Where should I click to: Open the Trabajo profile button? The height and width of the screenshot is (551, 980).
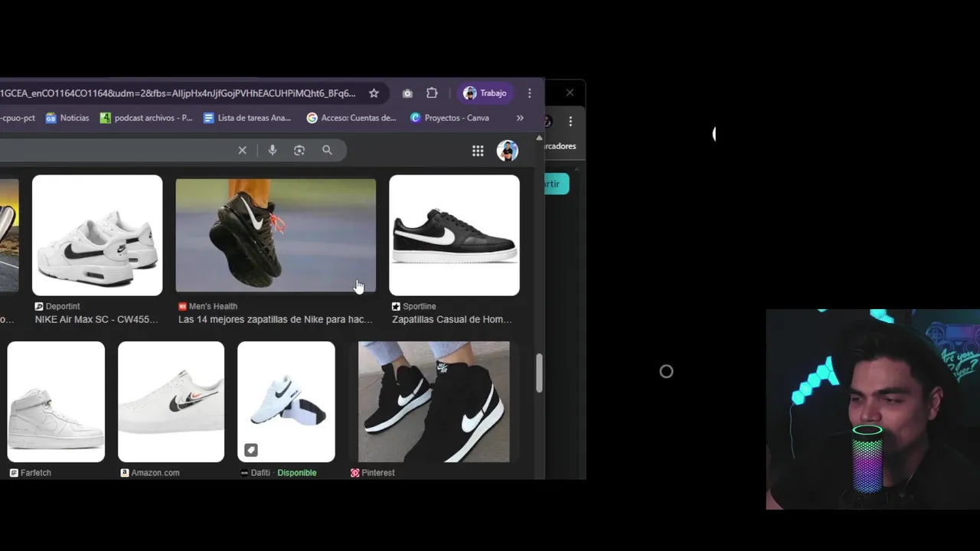[485, 93]
